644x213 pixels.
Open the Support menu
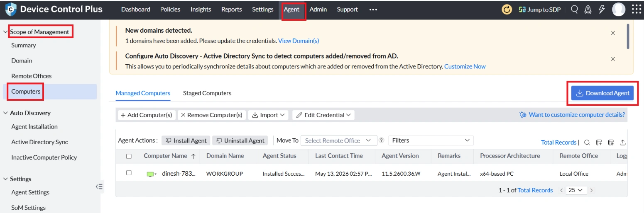pos(348,10)
